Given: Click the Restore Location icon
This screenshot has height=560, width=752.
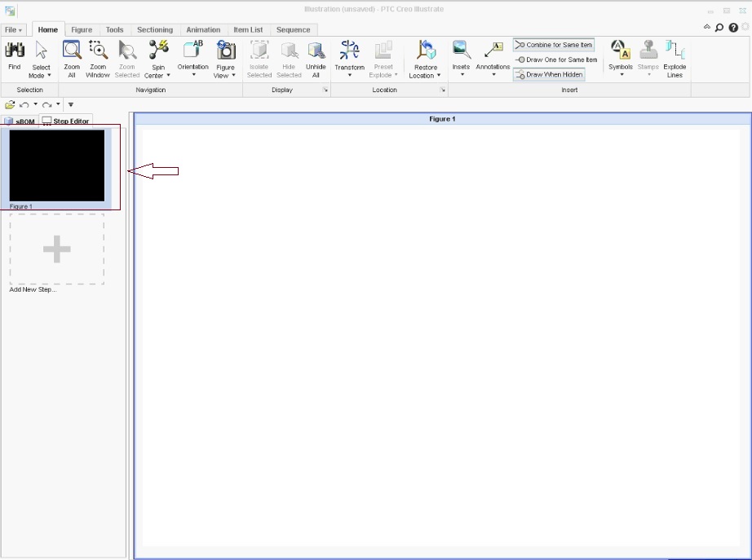Looking at the screenshot, I should (x=424, y=57).
